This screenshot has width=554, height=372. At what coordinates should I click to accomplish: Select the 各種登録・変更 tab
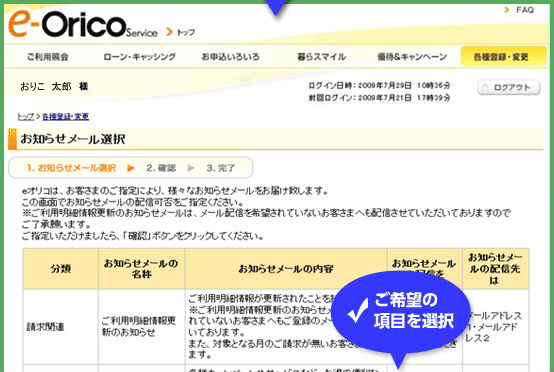(503, 56)
